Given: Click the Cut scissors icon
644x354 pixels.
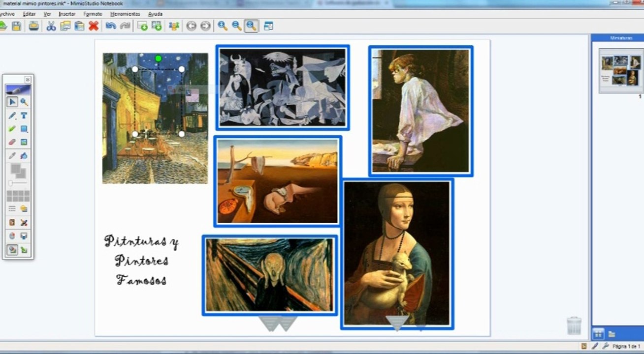Looking at the screenshot, I should point(51,26).
